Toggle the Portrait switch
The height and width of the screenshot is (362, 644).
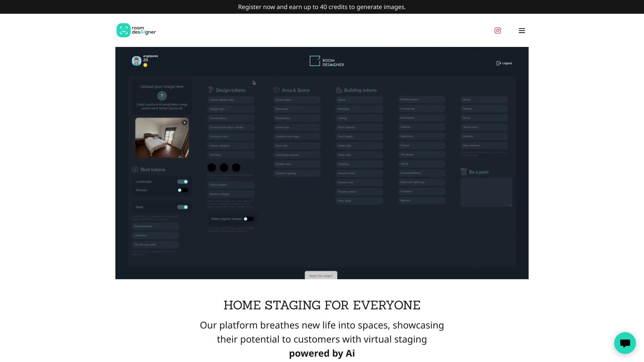(182, 190)
